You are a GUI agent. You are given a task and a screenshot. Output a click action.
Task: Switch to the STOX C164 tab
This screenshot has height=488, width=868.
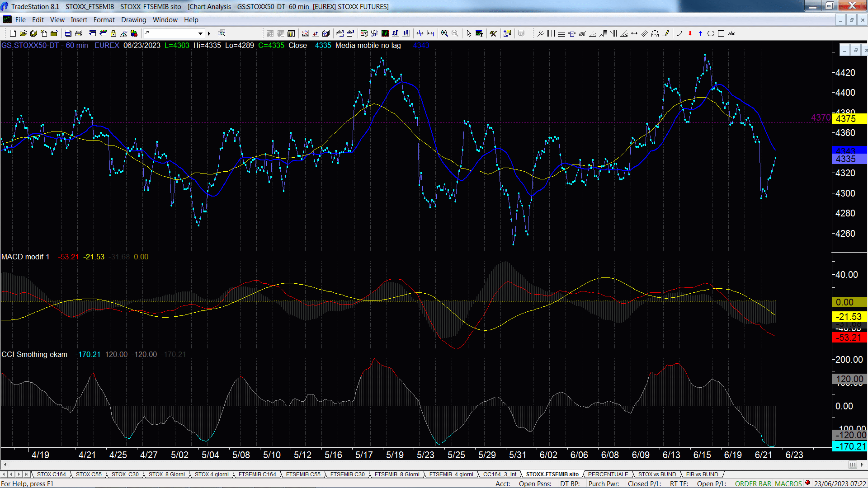click(x=52, y=474)
